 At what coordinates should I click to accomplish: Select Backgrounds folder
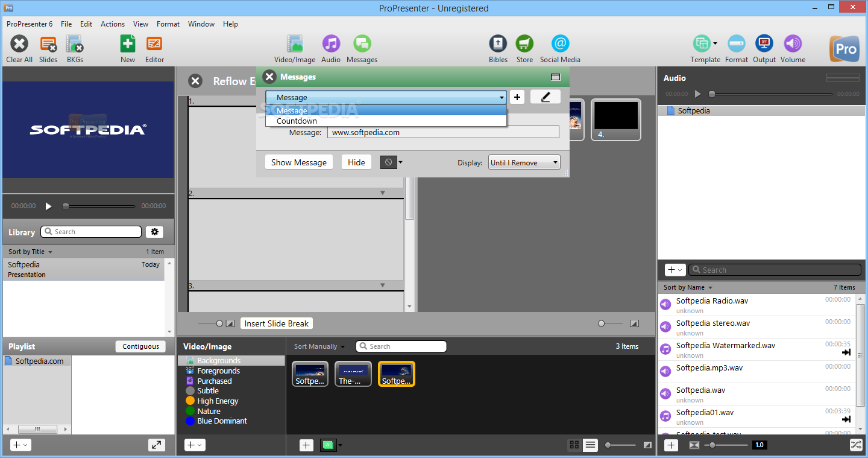click(x=231, y=361)
